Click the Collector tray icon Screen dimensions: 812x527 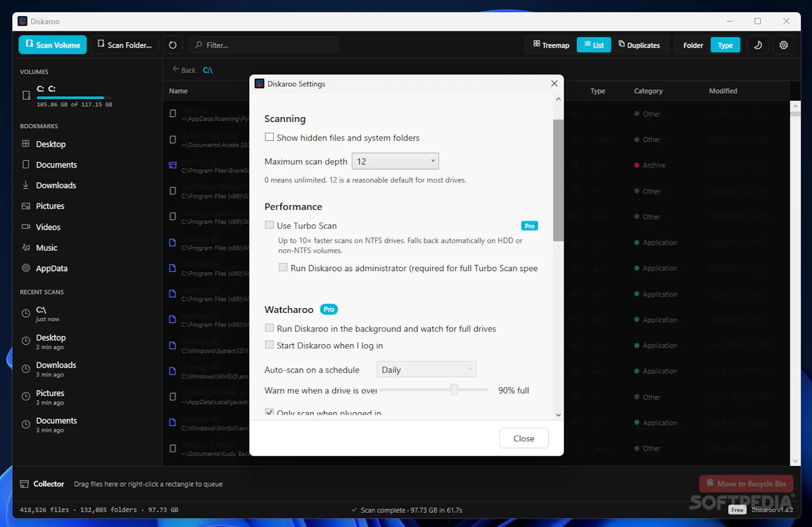pyautogui.click(x=24, y=484)
